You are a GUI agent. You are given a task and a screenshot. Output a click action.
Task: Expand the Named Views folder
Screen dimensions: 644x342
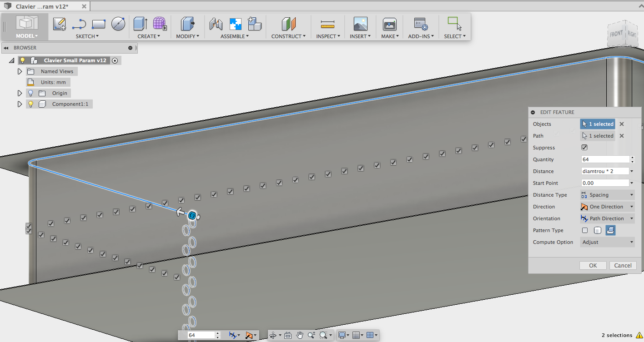tap(20, 71)
